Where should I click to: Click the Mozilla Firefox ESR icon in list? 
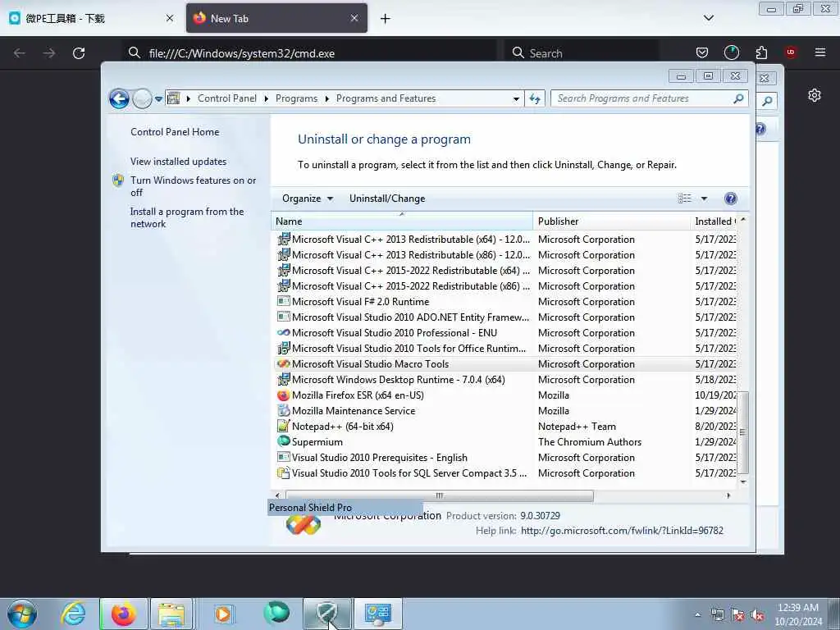tap(283, 395)
